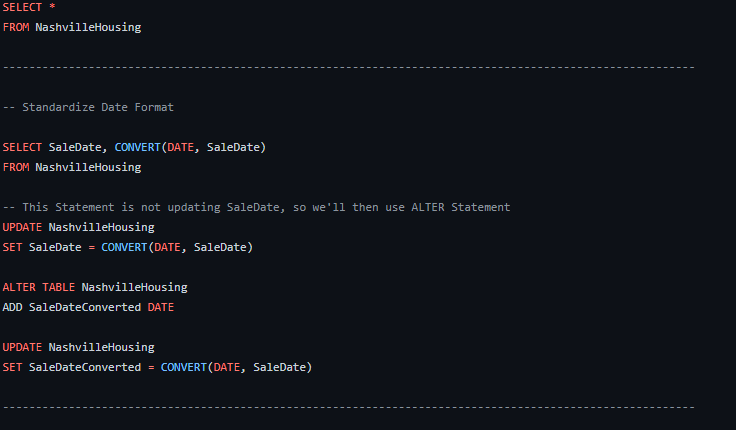Click NashvilleHousing after the first UPDATE
Viewport: 736px width, 430px height.
(x=101, y=227)
